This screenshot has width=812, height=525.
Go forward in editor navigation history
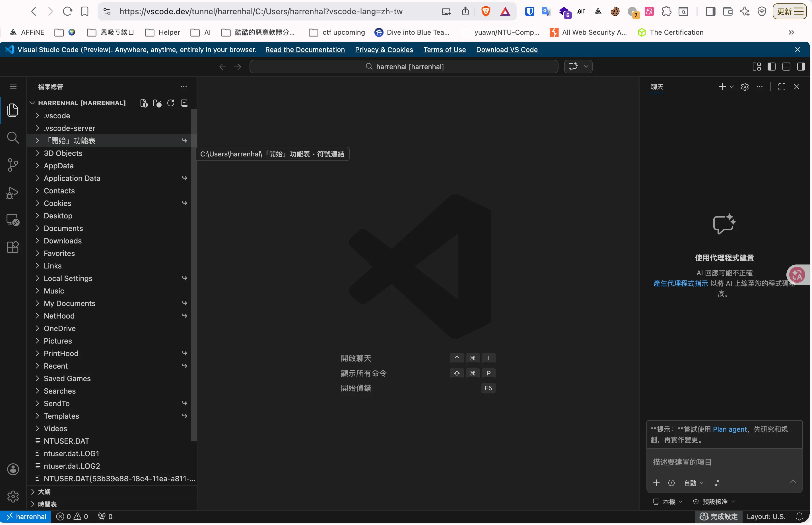coord(238,67)
